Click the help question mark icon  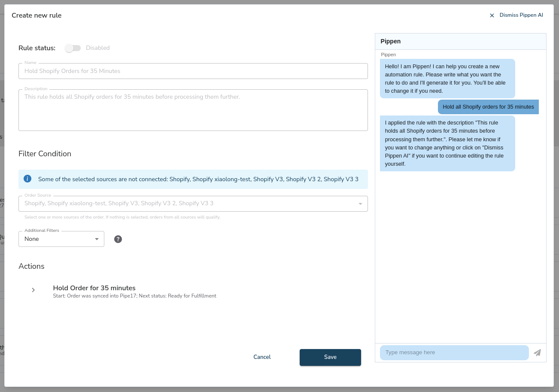click(x=118, y=239)
